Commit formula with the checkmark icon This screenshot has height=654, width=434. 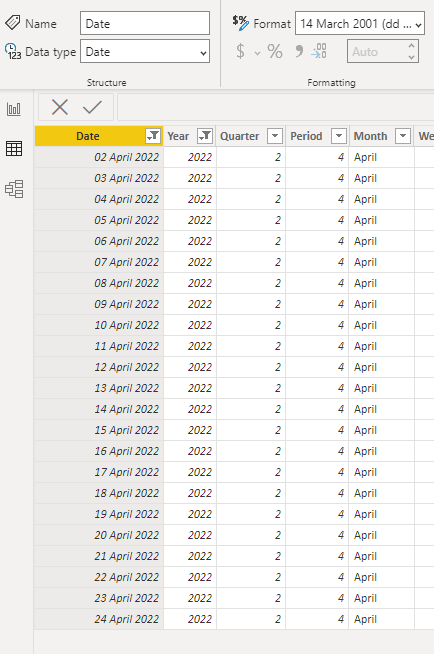click(x=92, y=107)
